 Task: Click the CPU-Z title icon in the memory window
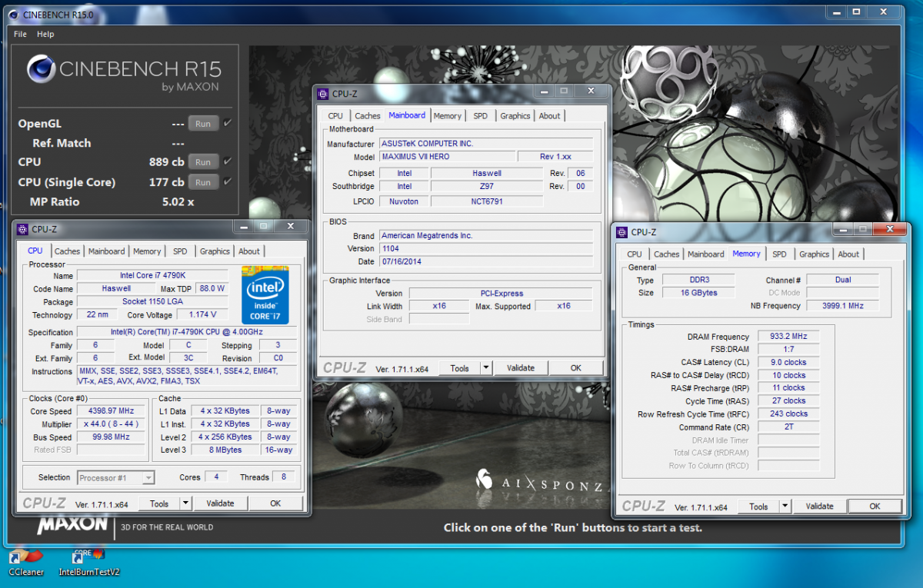(622, 232)
